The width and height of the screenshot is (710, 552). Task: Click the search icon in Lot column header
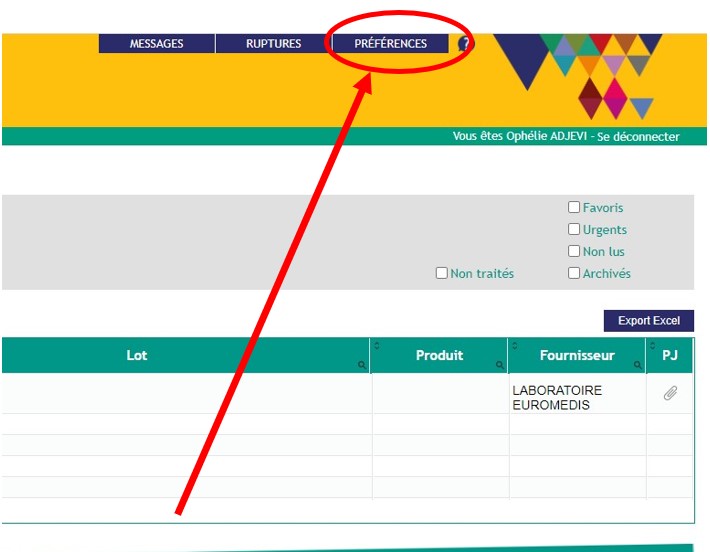pos(362,366)
